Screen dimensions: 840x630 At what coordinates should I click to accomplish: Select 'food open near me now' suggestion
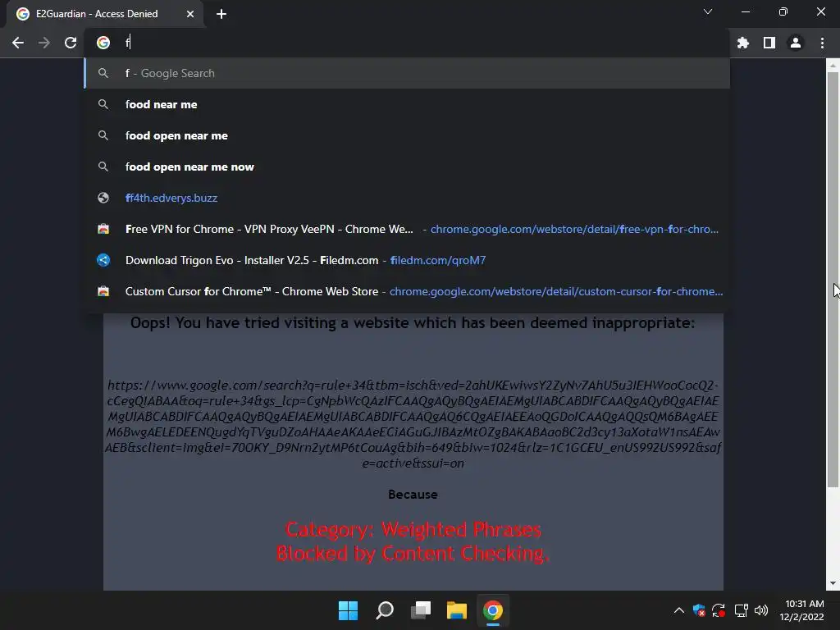407,167
